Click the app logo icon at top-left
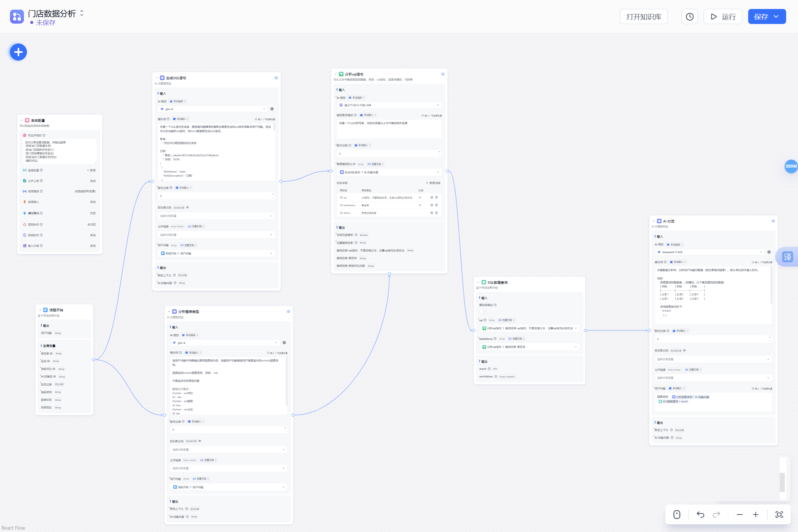 pos(17,17)
